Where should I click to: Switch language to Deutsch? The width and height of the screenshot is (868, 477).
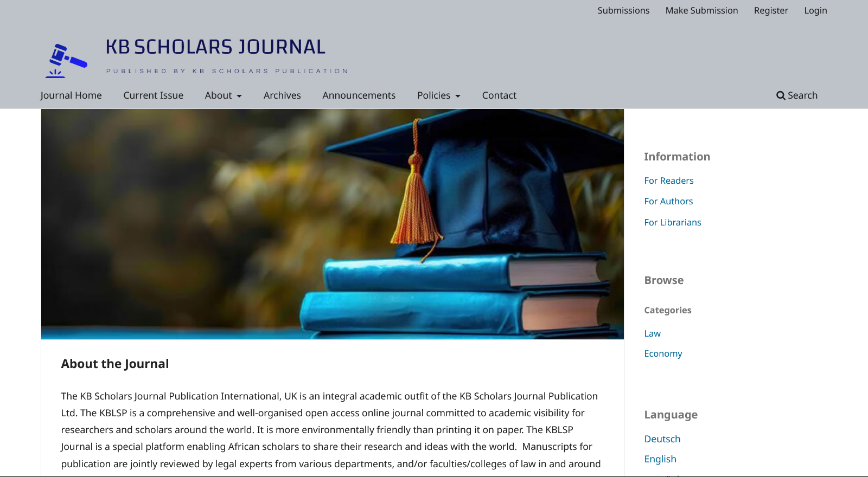click(x=662, y=439)
